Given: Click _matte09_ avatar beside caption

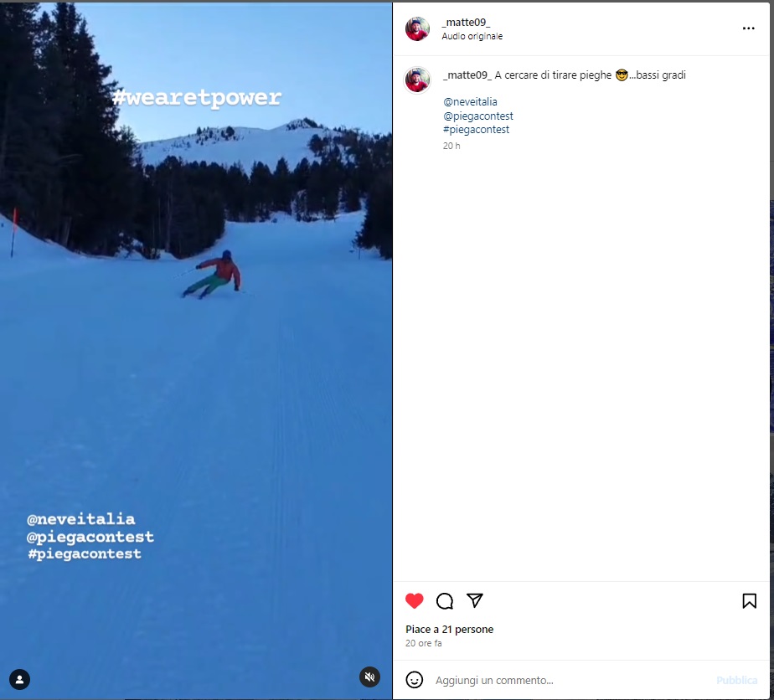Looking at the screenshot, I should point(417,80).
